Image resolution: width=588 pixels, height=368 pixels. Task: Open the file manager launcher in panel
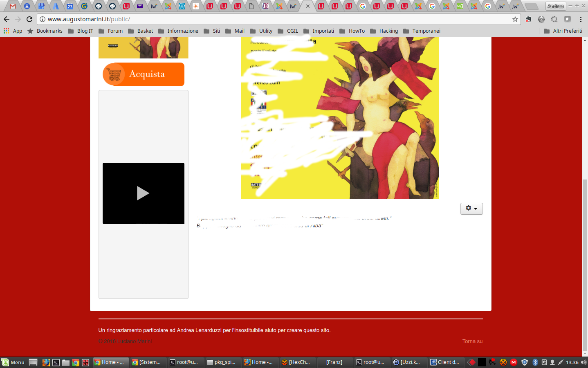click(66, 362)
